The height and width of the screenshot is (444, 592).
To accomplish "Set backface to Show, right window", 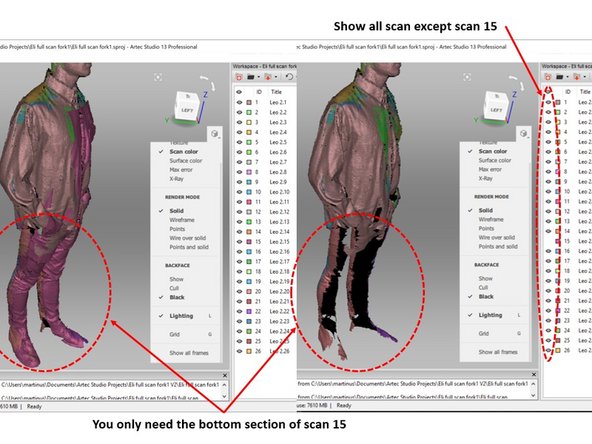I will (486, 279).
